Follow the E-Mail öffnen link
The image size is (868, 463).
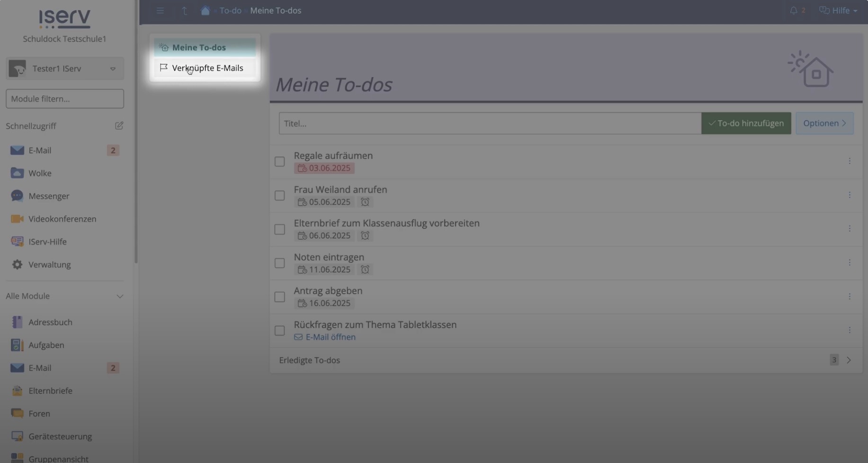click(330, 337)
